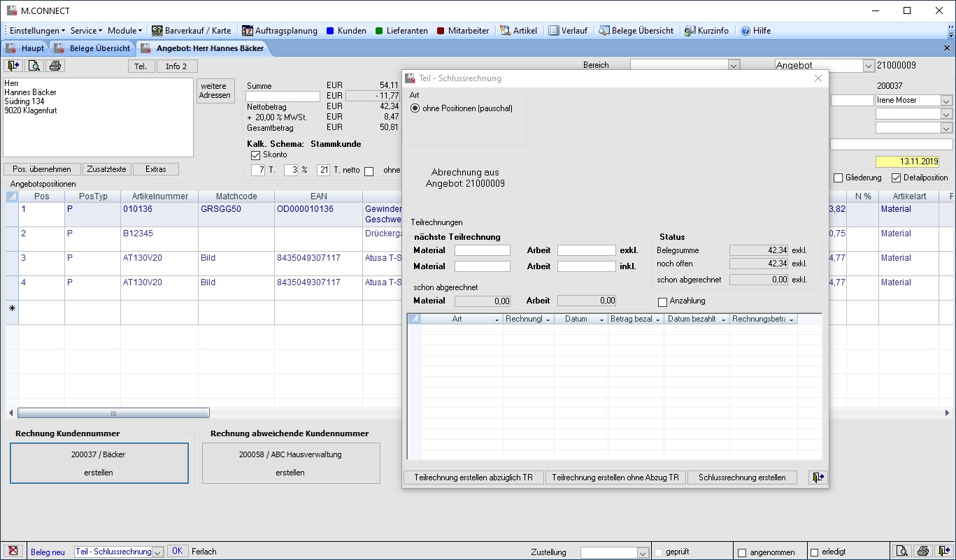
Task: Click the print icon below the tabs
Action: point(55,66)
